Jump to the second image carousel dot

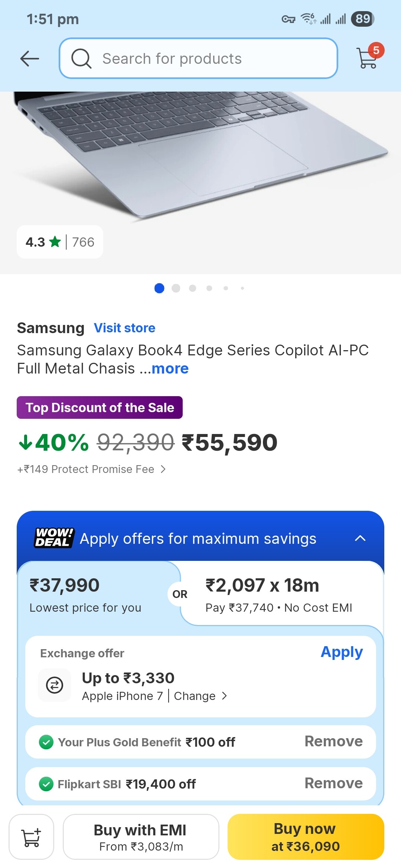[x=176, y=288]
